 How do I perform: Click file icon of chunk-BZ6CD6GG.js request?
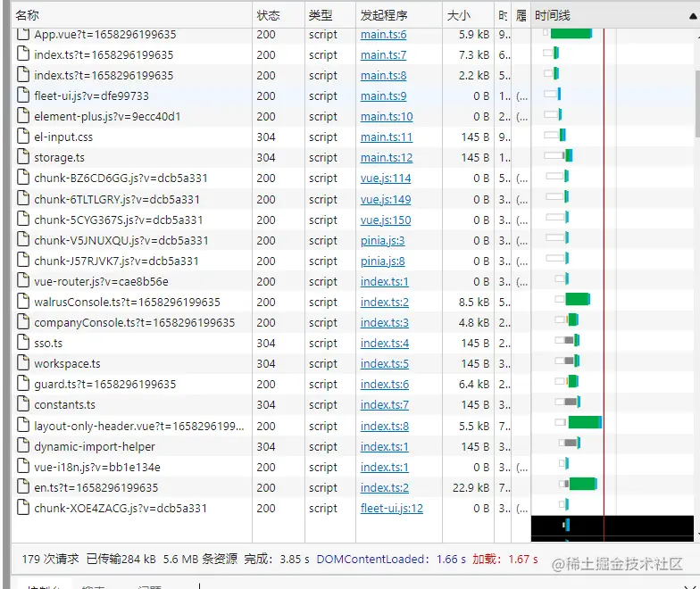pyautogui.click(x=23, y=177)
